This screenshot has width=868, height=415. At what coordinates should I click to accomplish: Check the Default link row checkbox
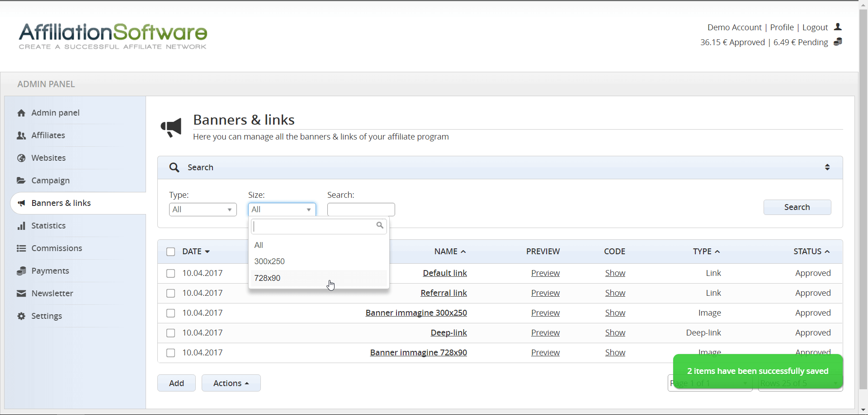[x=170, y=273]
